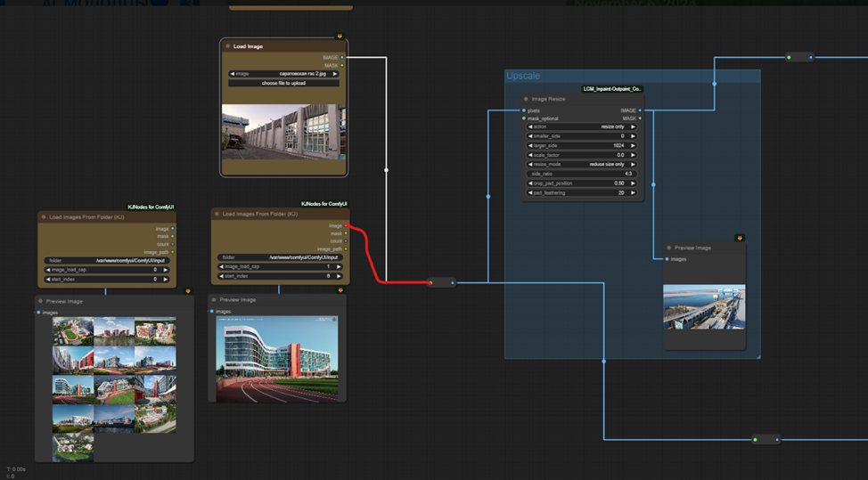Click the MASK output port of Load Image
Viewport: 868px width, 480px height.
(342, 65)
